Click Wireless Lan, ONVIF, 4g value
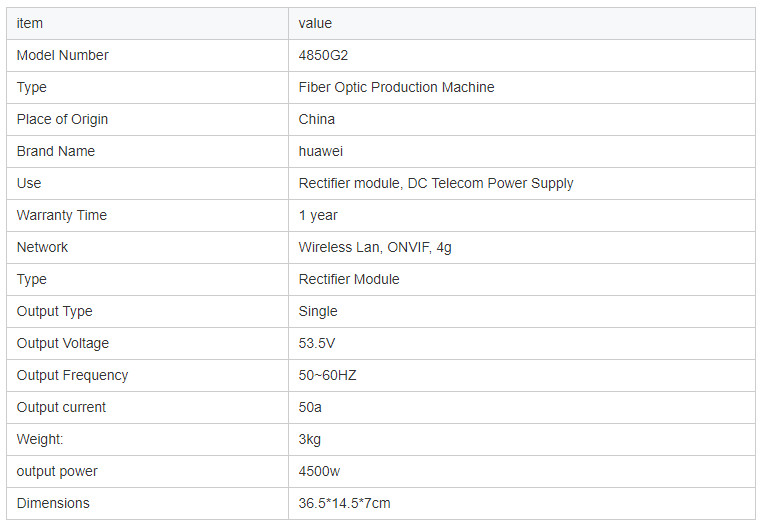This screenshot has height=527, width=767. point(375,247)
